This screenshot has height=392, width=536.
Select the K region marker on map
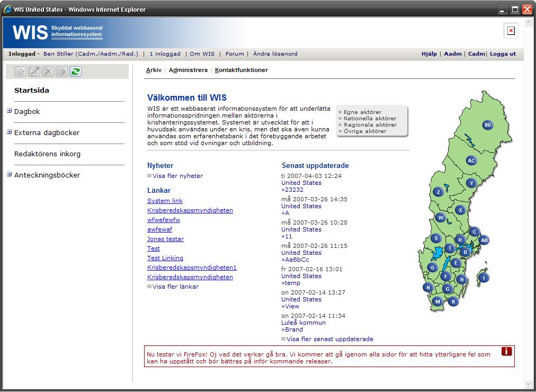click(453, 302)
